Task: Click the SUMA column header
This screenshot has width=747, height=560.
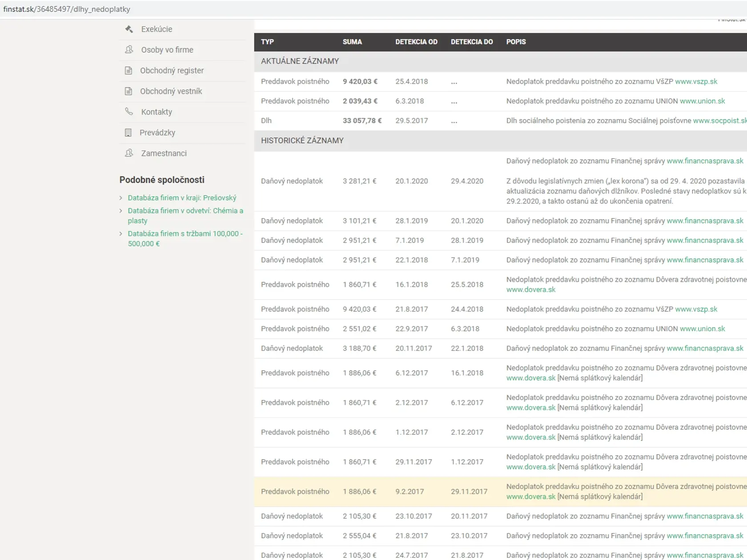Action: tap(352, 42)
